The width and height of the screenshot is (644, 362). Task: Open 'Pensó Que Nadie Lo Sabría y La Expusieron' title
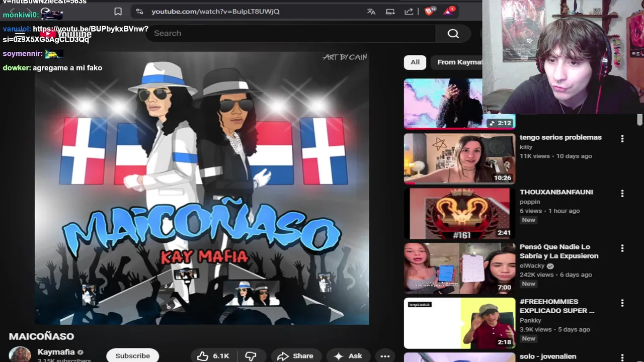(x=559, y=251)
